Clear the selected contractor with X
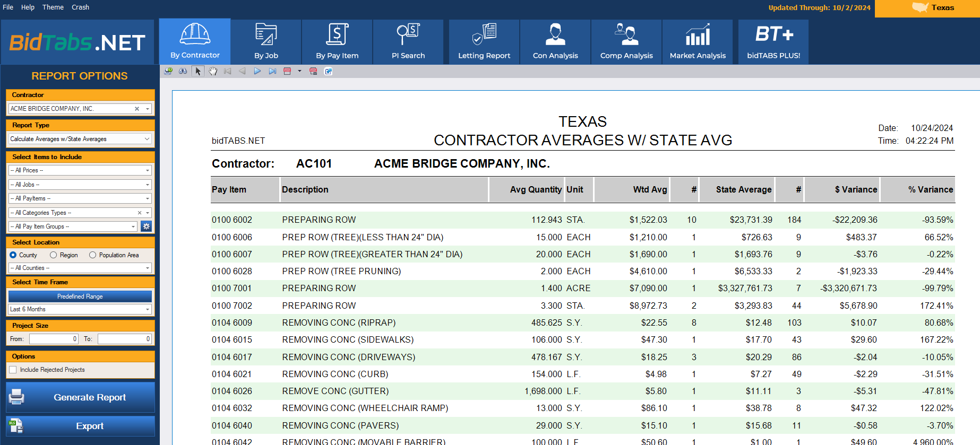980x445 pixels. pyautogui.click(x=137, y=109)
